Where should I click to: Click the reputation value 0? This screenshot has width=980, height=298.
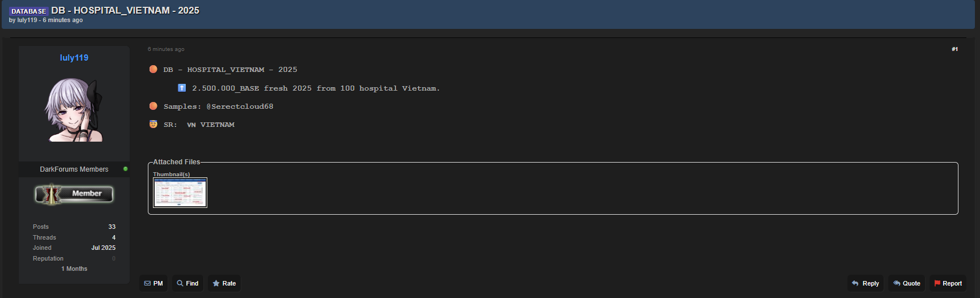(113, 258)
